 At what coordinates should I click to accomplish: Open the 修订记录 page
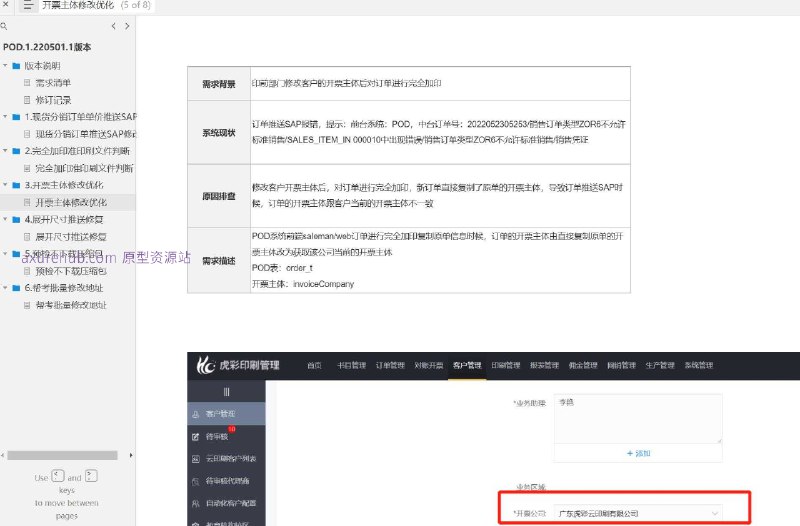53,100
